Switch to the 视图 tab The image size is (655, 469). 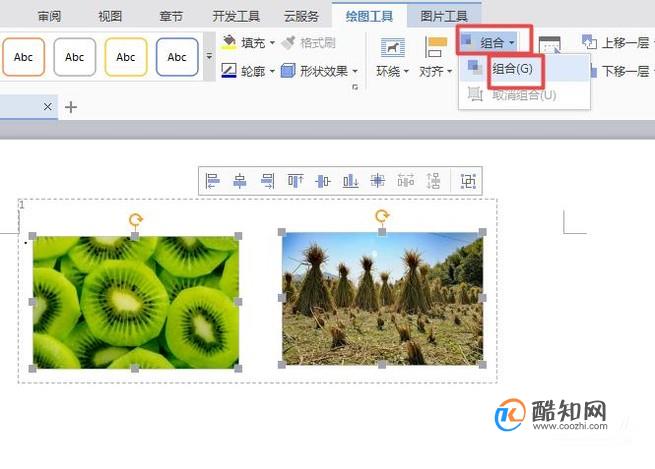pyautogui.click(x=110, y=16)
